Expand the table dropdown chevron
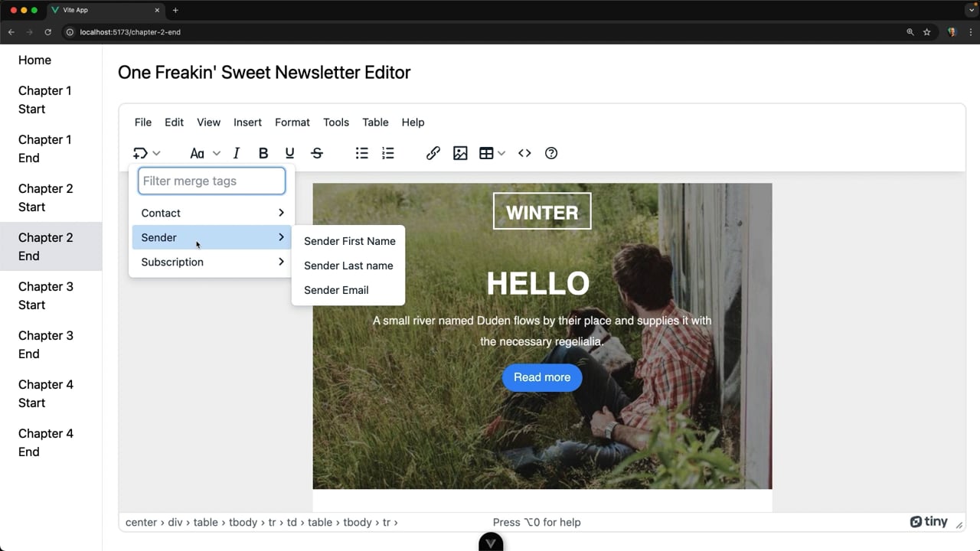Screen dimensions: 980x551 click(x=501, y=153)
